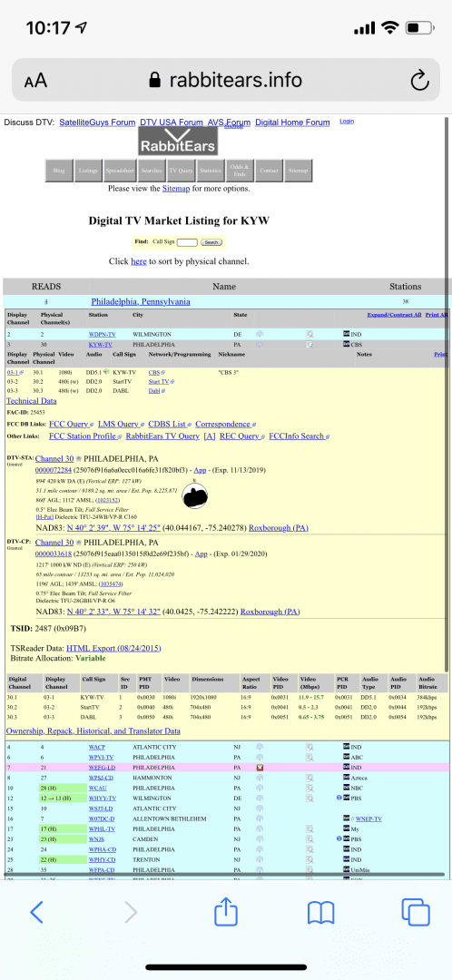452x980 pixels.
Task: Open the Searches navigation button
Action: (x=152, y=171)
